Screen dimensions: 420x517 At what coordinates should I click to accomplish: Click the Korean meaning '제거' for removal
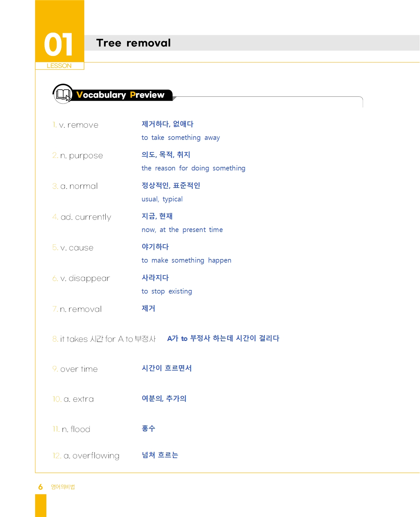(148, 308)
